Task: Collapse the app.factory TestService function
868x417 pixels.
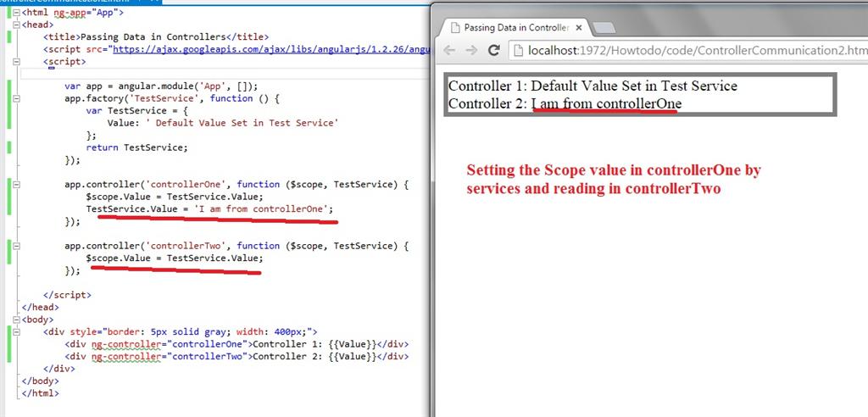Action: click(15, 98)
